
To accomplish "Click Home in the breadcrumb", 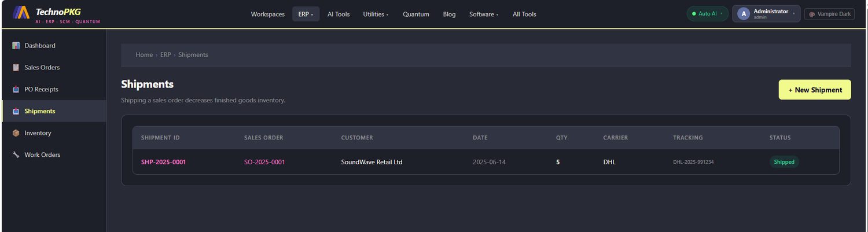I will [144, 55].
